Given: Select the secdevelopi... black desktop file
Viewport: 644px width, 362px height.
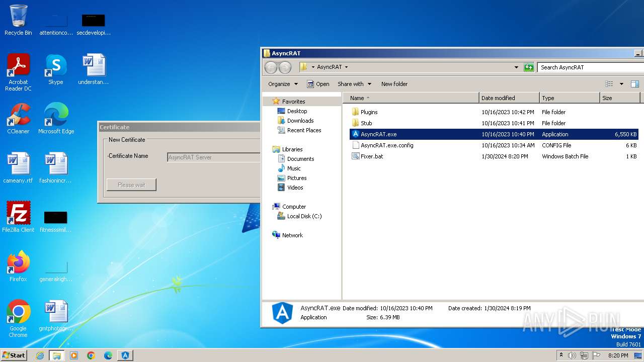Looking at the screenshot, I should [94, 25].
